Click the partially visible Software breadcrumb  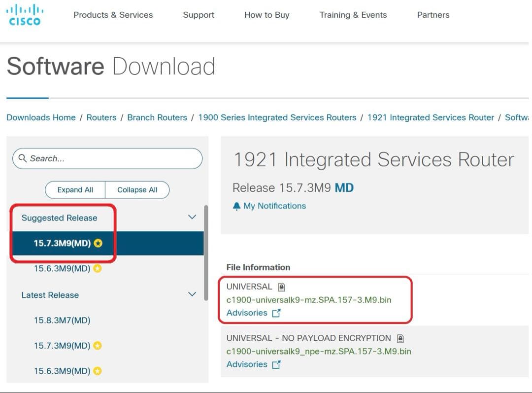tap(516, 117)
